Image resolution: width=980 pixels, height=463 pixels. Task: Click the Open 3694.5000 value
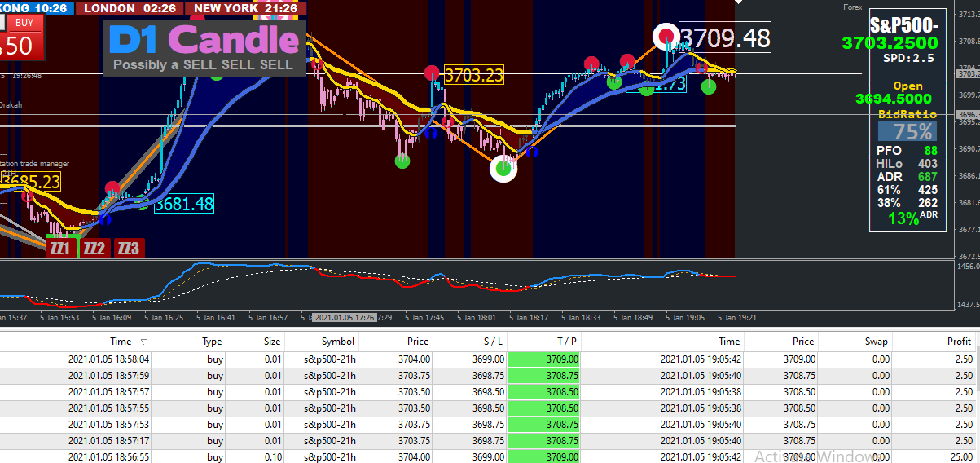point(894,99)
